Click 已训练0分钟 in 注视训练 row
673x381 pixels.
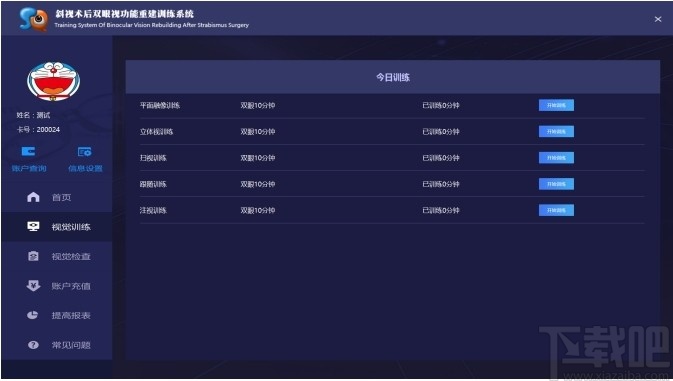(441, 210)
